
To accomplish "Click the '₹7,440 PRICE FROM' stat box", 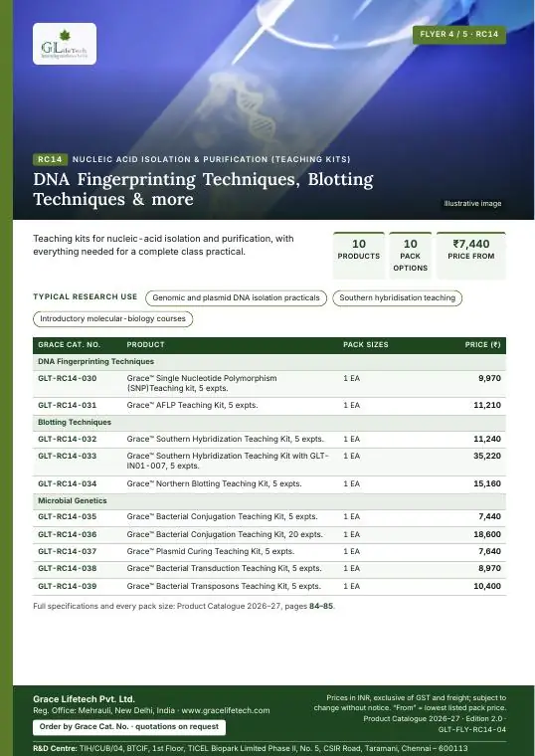I will 471,256.
